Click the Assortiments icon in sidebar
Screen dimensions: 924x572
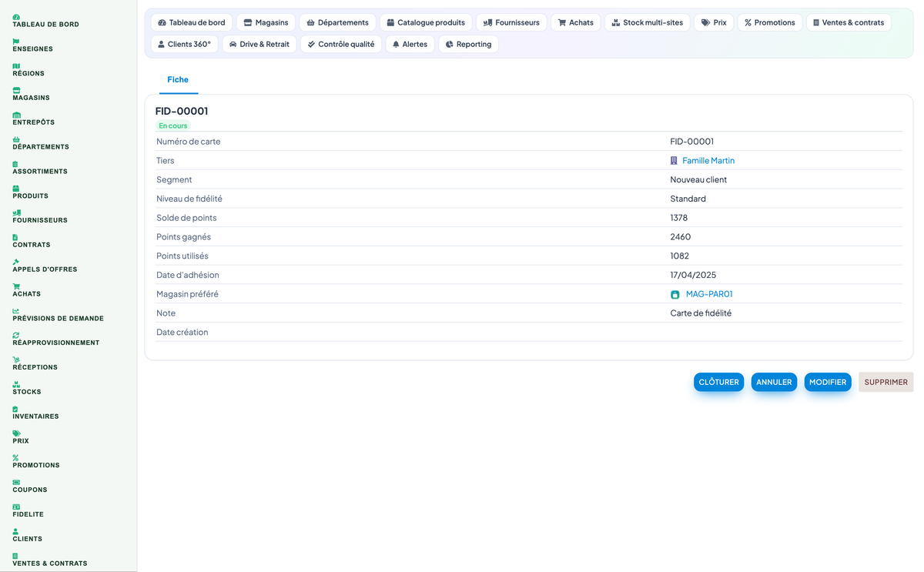point(15,164)
